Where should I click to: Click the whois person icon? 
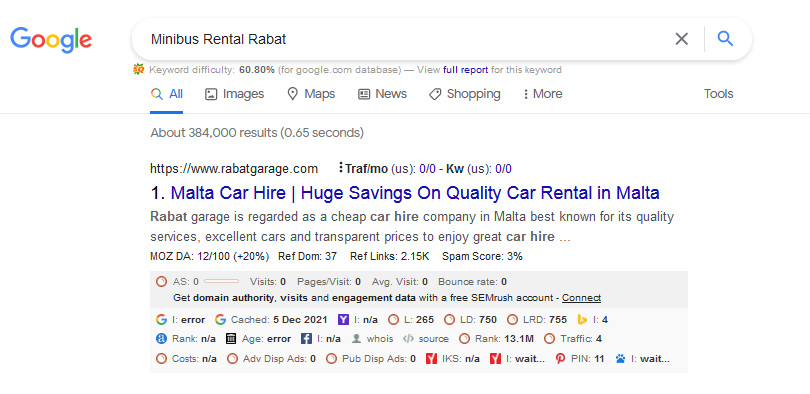pyautogui.click(x=356, y=339)
